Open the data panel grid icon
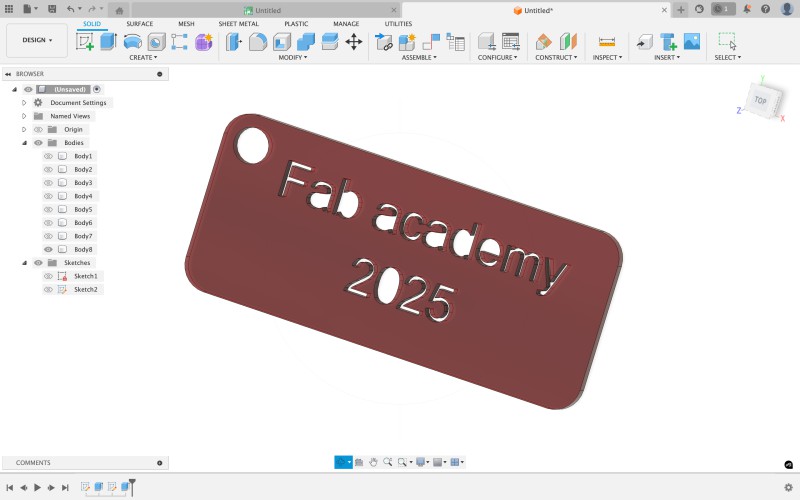800x500 pixels. pos(9,9)
